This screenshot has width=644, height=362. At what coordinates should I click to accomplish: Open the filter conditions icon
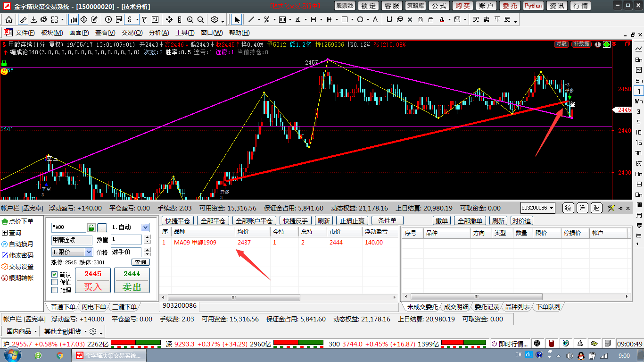tap(145, 20)
